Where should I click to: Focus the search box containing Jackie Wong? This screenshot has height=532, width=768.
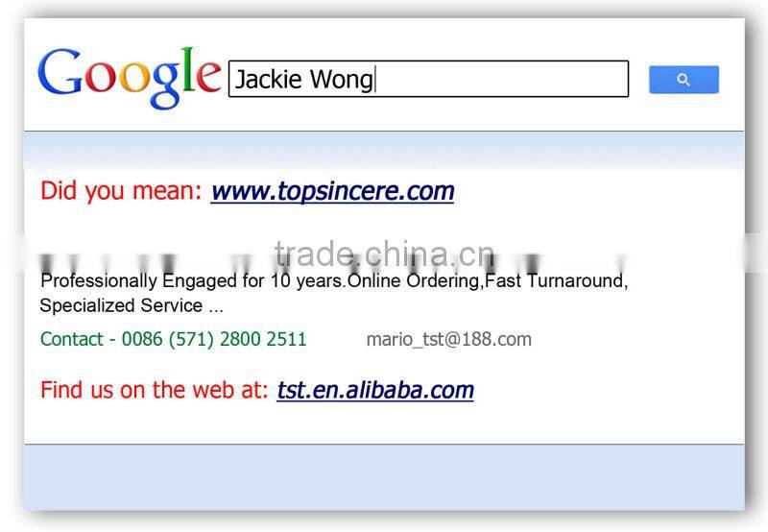pos(428,79)
